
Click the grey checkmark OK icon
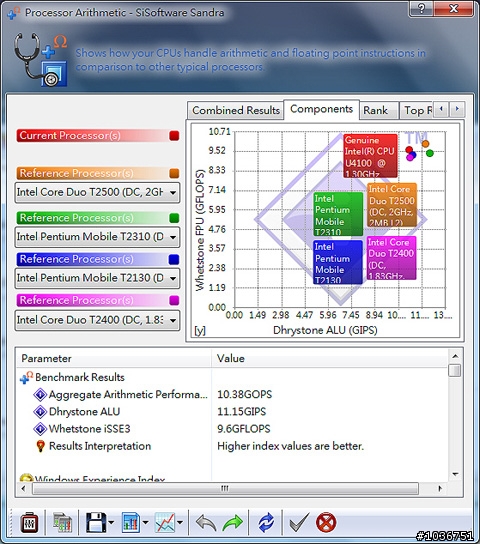pos(299,522)
